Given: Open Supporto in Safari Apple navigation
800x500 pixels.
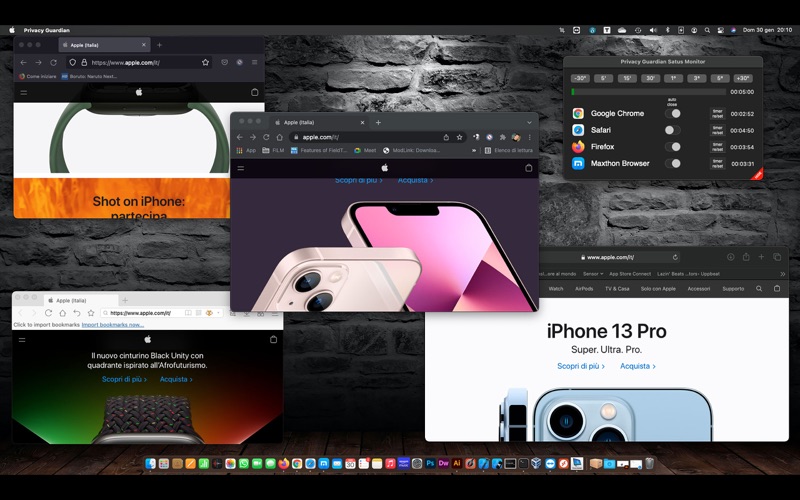Looking at the screenshot, I should (733, 289).
